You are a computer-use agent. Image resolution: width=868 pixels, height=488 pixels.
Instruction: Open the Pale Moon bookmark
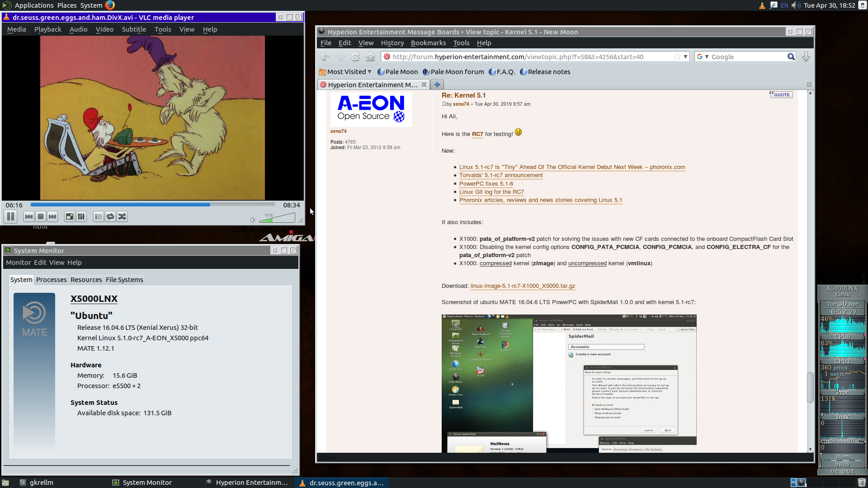[x=397, y=72]
